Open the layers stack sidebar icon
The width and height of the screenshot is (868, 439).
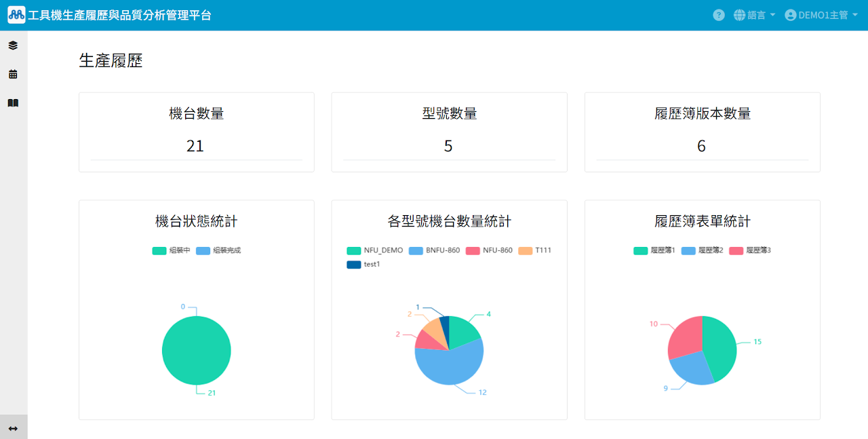[13, 45]
